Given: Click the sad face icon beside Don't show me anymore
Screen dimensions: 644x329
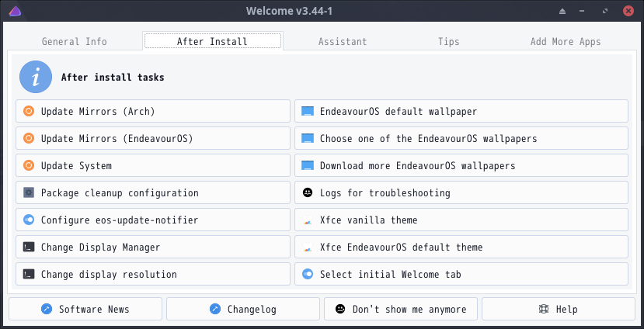Looking at the screenshot, I should coord(340,309).
